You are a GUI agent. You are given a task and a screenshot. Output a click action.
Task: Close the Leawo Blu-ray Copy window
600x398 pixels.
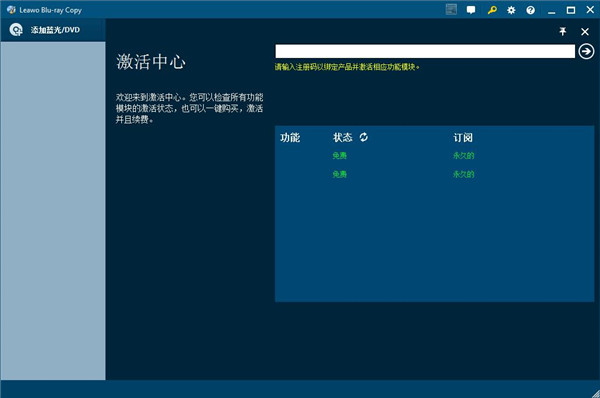tap(590, 10)
